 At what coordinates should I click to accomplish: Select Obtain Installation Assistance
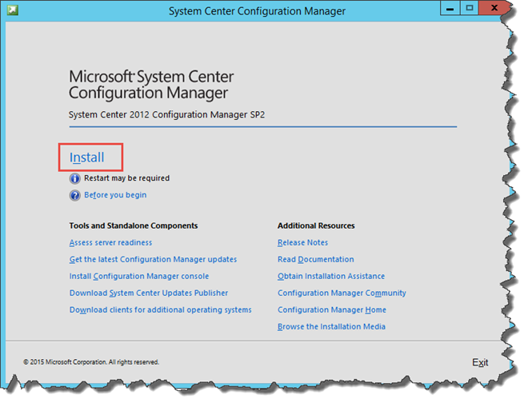pyautogui.click(x=331, y=276)
